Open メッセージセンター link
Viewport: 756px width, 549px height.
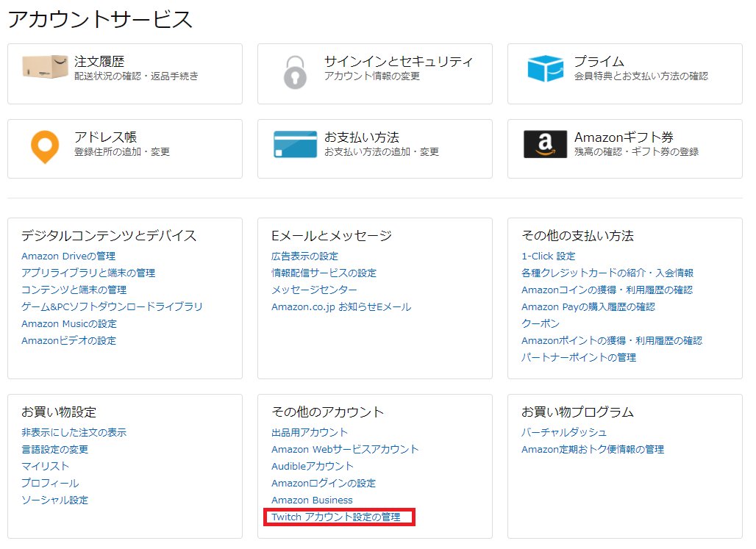coord(314,290)
